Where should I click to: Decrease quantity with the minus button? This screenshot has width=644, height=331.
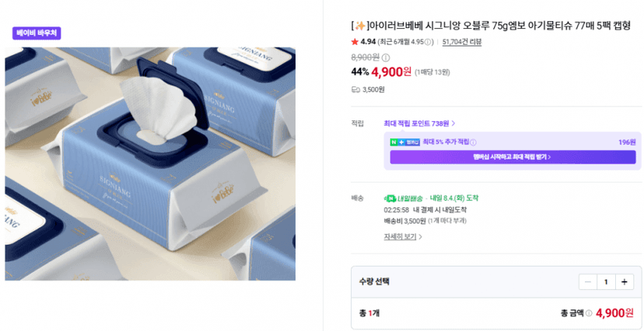(x=588, y=282)
